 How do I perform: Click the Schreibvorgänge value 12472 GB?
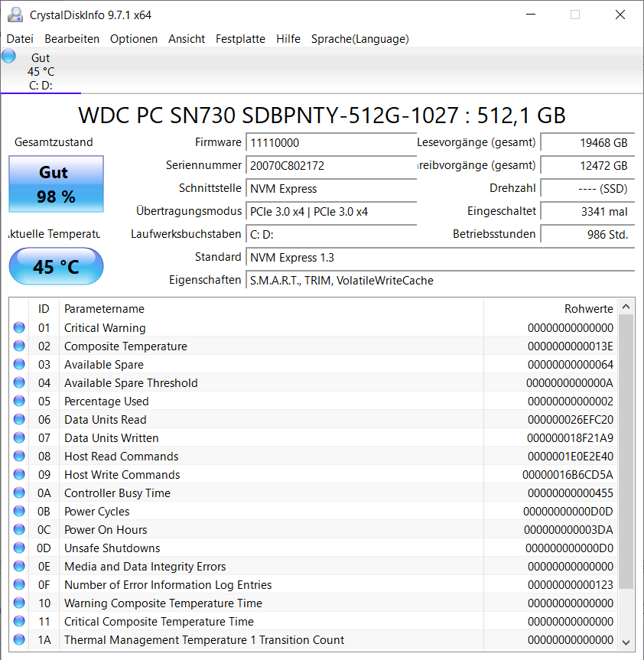click(587, 165)
